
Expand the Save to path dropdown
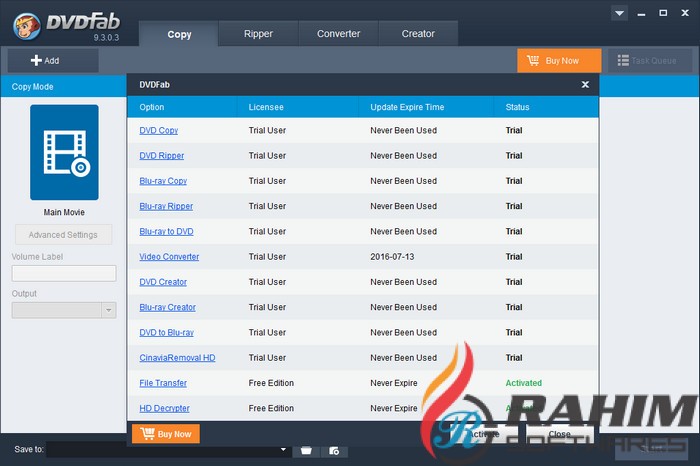[x=284, y=451]
